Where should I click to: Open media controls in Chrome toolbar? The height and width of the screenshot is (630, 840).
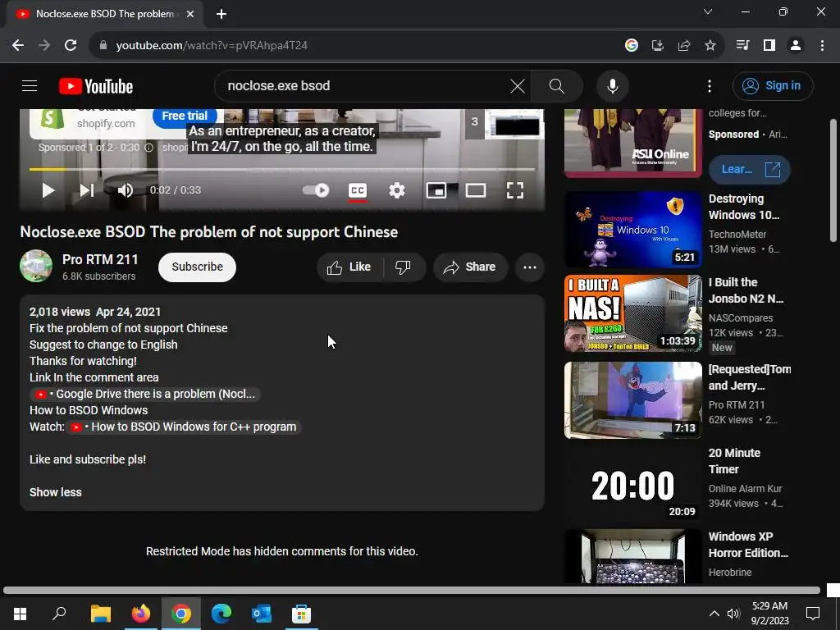(742, 45)
